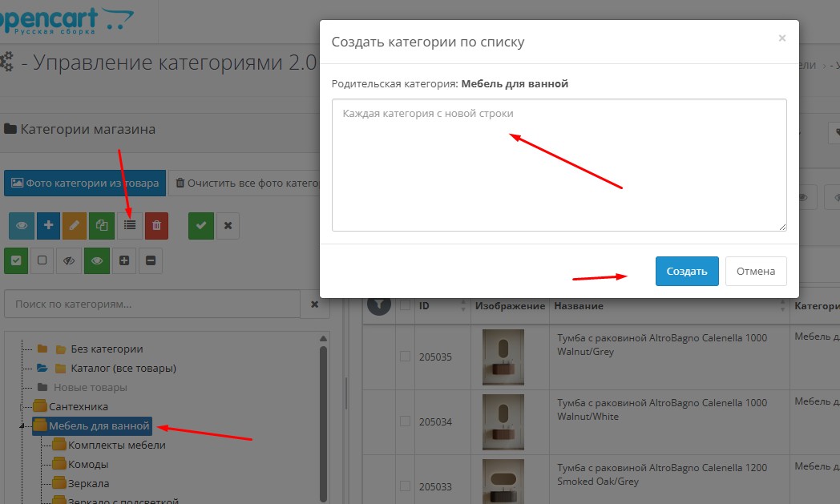Toggle the crossed-out eye hide button
840x504 pixels.
click(69, 260)
